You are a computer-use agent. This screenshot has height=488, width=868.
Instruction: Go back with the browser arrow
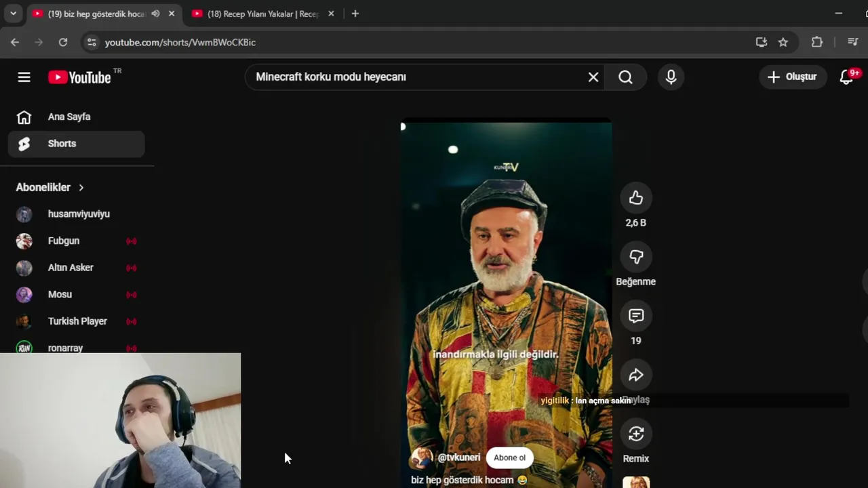(15, 42)
